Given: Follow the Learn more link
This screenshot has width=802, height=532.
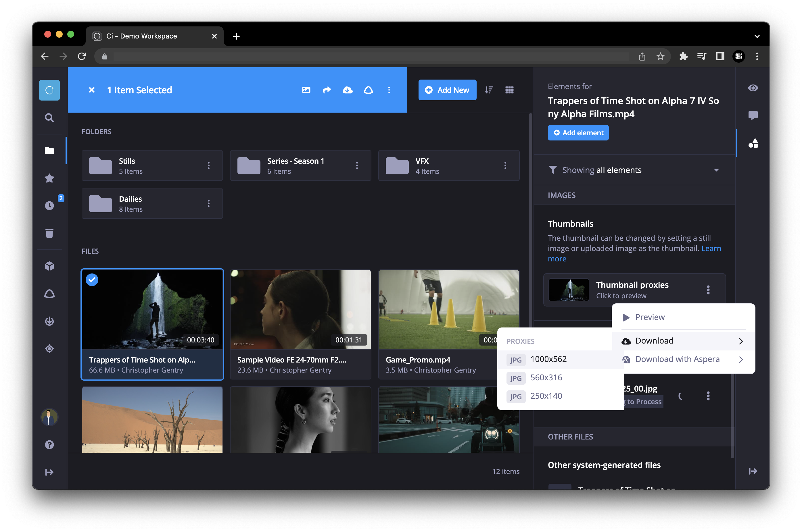Looking at the screenshot, I should pyautogui.click(x=711, y=248).
